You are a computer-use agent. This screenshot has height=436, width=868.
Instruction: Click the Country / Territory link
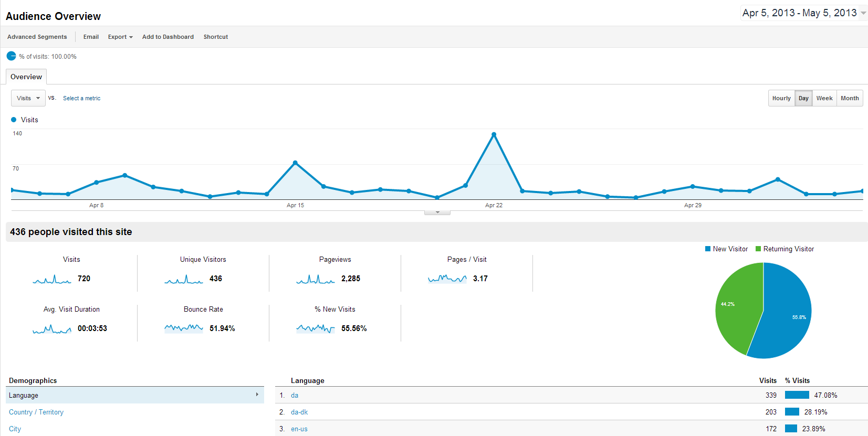pos(36,412)
